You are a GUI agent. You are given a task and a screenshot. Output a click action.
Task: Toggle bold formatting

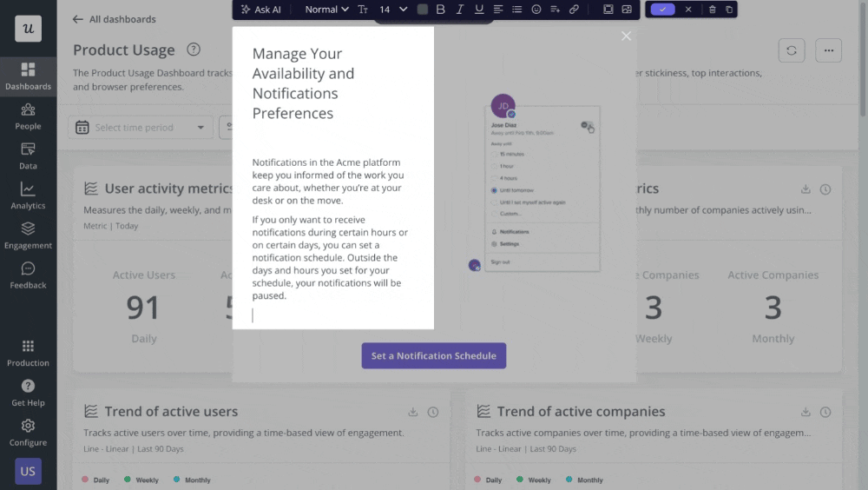click(x=441, y=10)
